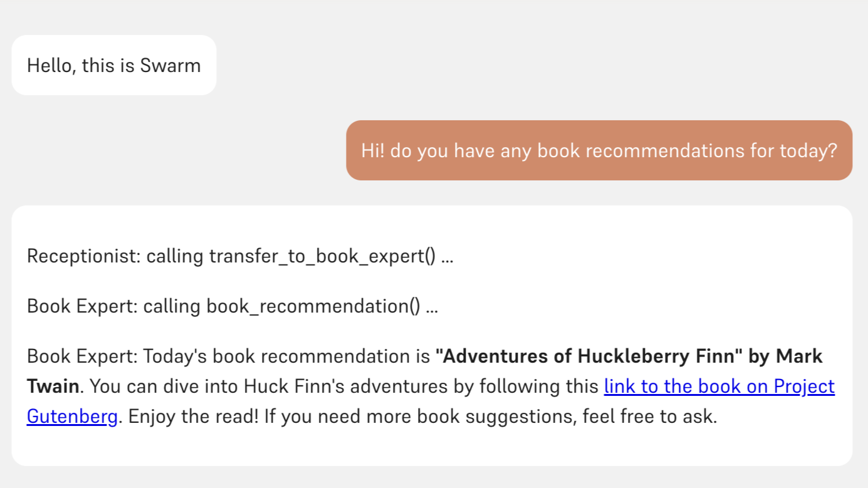Click the "Hello, this is Swarm" greeting bubble
868x488 pixels.
point(113,65)
